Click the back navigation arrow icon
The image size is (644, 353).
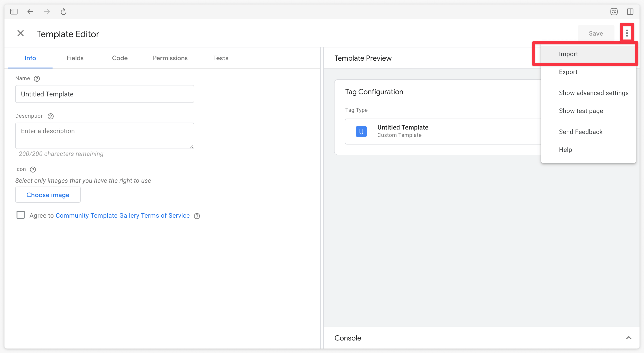(x=30, y=12)
